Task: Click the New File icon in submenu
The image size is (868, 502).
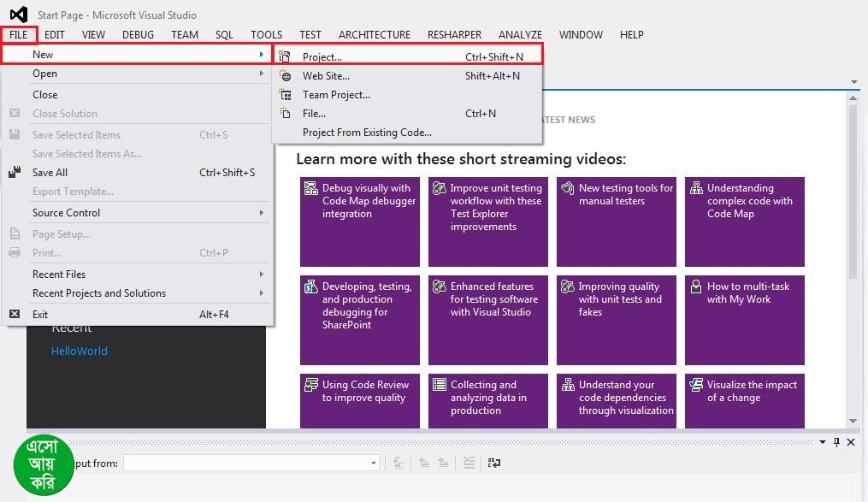Action: (286, 114)
